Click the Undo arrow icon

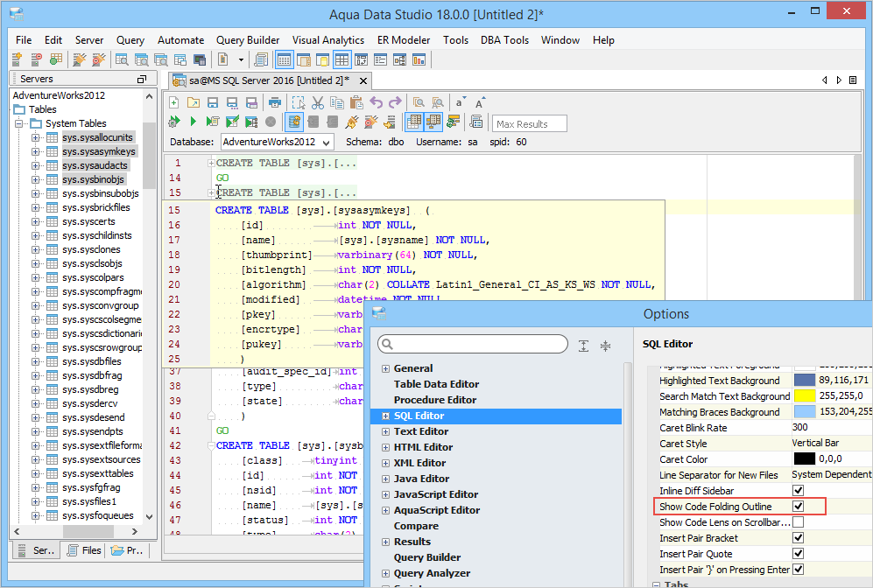click(x=377, y=102)
